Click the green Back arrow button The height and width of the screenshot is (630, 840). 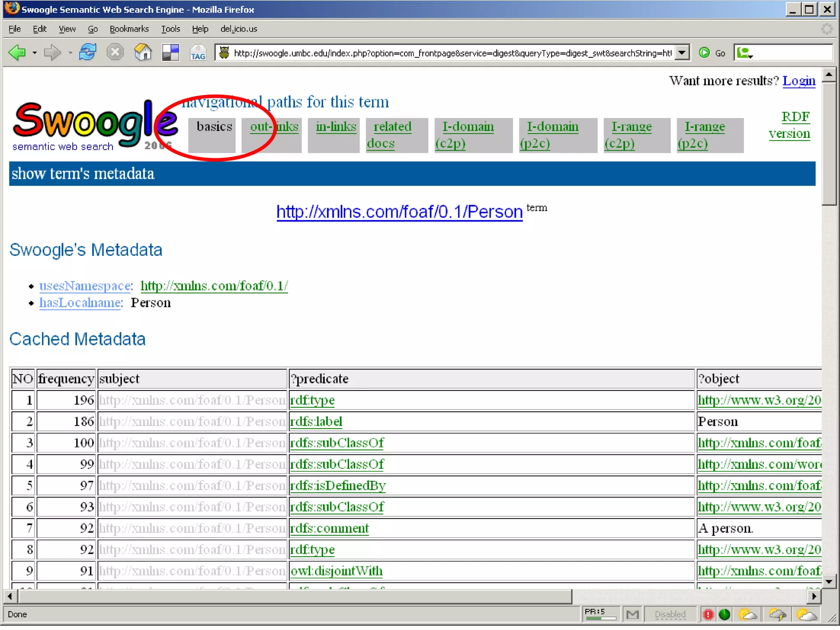point(17,52)
